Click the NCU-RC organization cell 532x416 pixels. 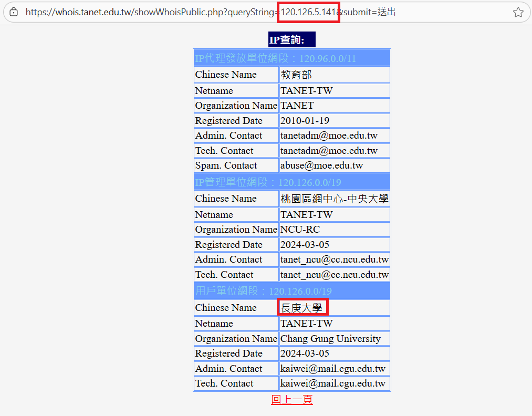click(335, 230)
